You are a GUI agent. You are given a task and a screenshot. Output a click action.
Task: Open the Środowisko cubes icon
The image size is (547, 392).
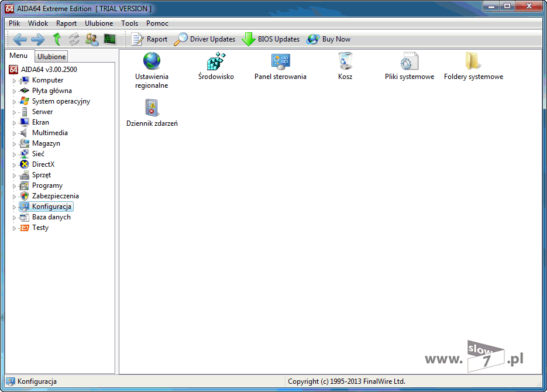216,61
